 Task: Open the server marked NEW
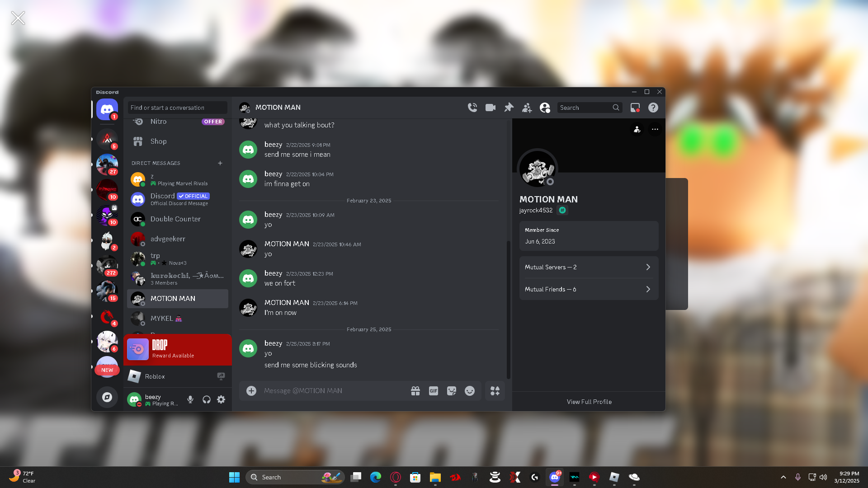pos(107,367)
